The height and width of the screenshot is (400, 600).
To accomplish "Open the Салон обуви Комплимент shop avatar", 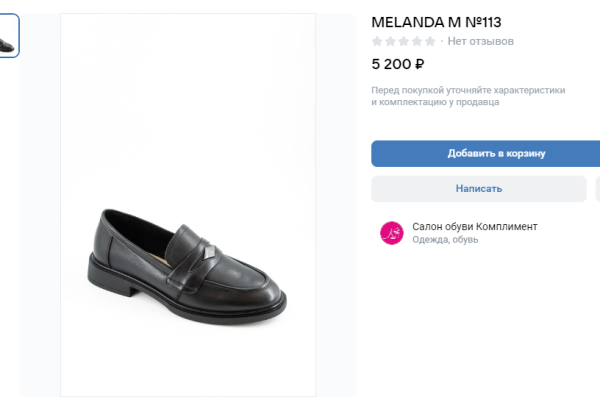I will pyautogui.click(x=391, y=233).
